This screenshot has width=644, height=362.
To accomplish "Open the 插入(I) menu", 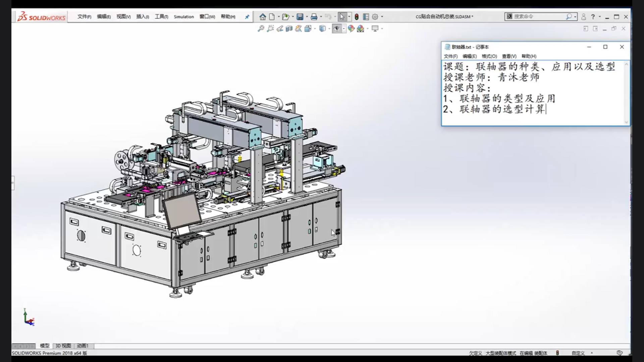I will 143,16.
